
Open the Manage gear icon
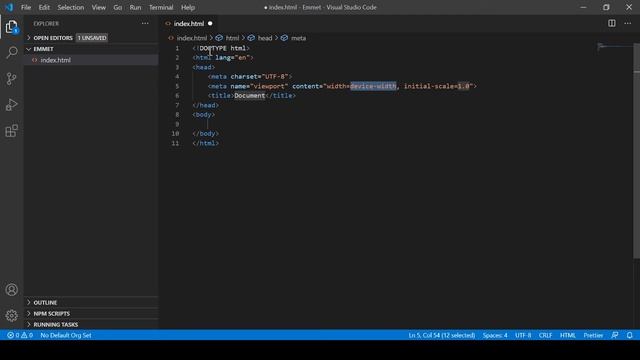(11, 316)
